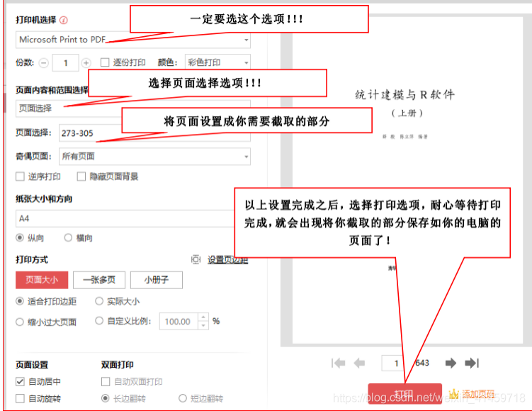532x411 pixels.
Task: Go to first preview page
Action: 339,363
